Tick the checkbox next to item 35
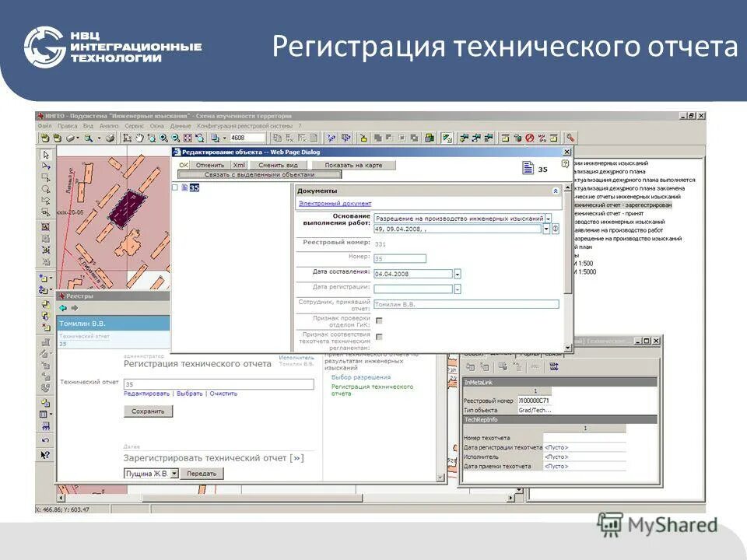This screenshot has width=747, height=560. point(174,187)
